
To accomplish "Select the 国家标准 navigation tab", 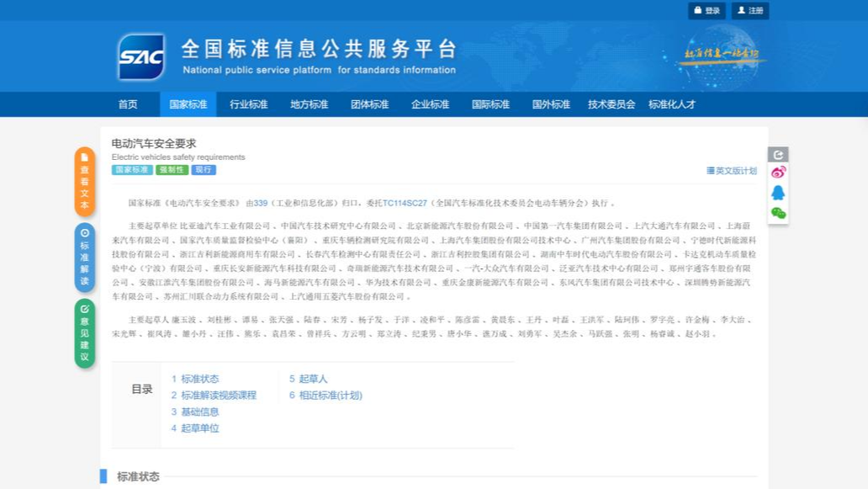I will pos(188,104).
